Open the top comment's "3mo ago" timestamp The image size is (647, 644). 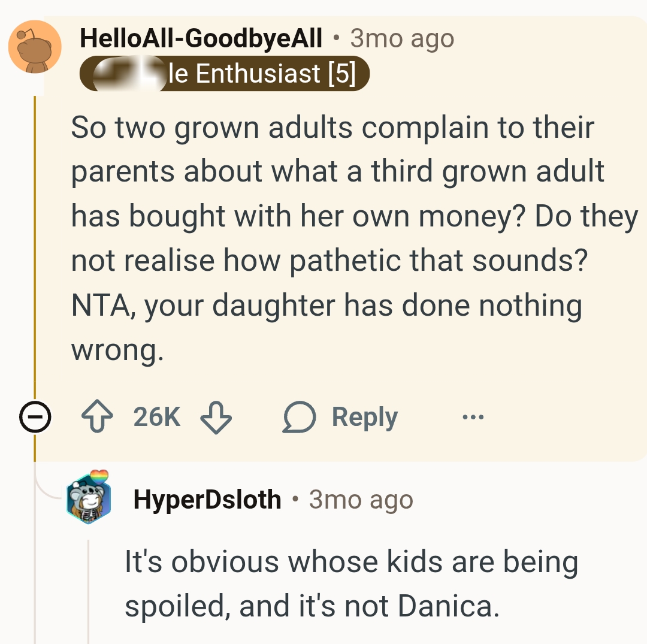(402, 39)
